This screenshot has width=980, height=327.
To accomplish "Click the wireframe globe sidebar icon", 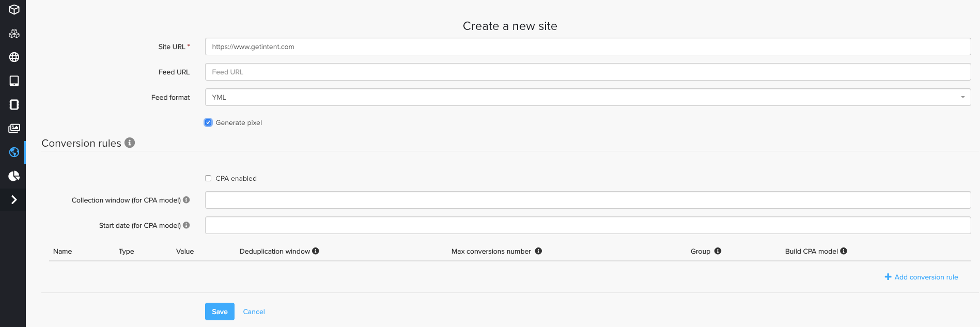I will pyautogui.click(x=14, y=57).
